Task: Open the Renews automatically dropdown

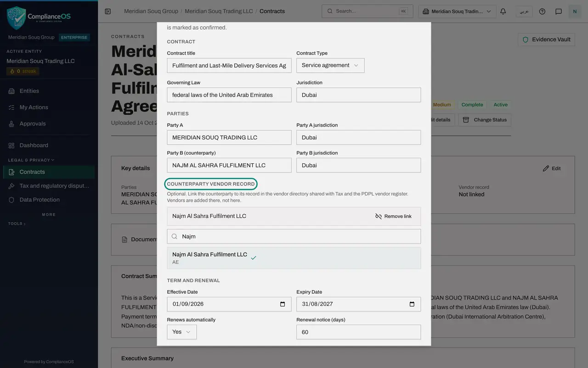Action: (182, 332)
